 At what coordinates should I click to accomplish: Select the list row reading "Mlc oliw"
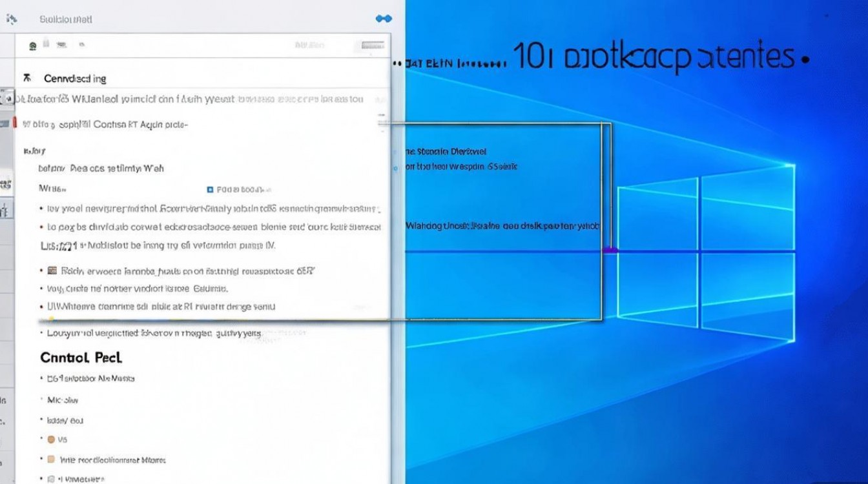63,400
